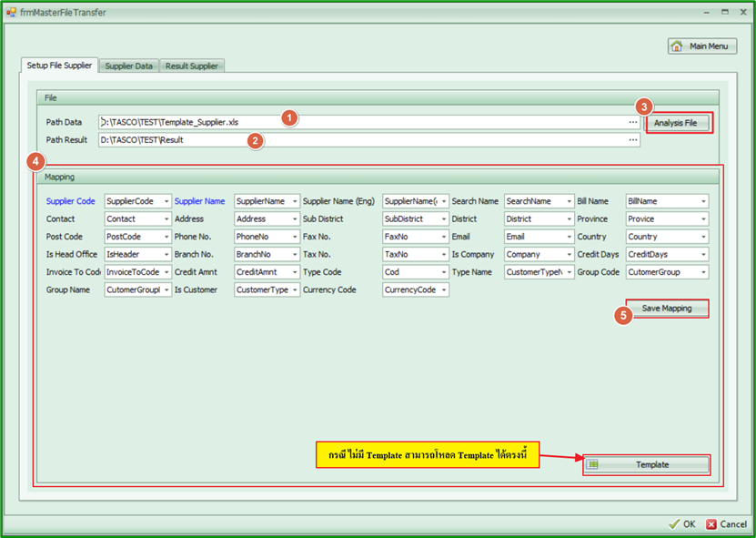This screenshot has width=756, height=538.
Task: Open the Result Supplier tab
Action: click(x=191, y=66)
